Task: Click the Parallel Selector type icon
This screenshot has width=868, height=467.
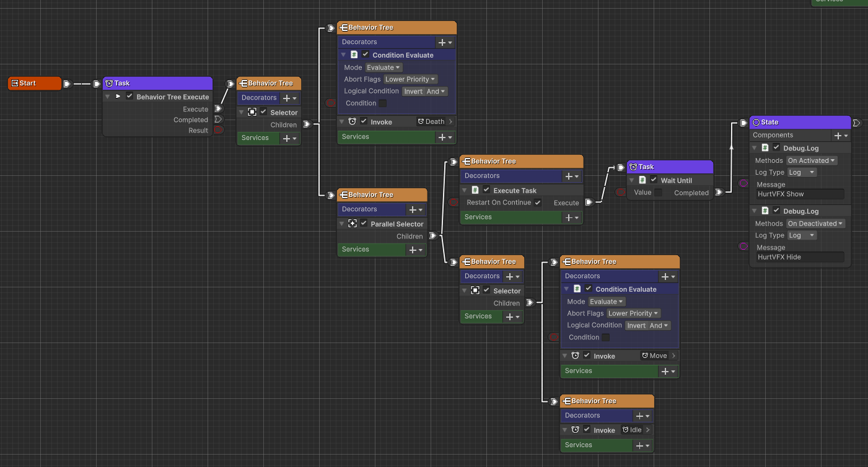Action: [353, 224]
